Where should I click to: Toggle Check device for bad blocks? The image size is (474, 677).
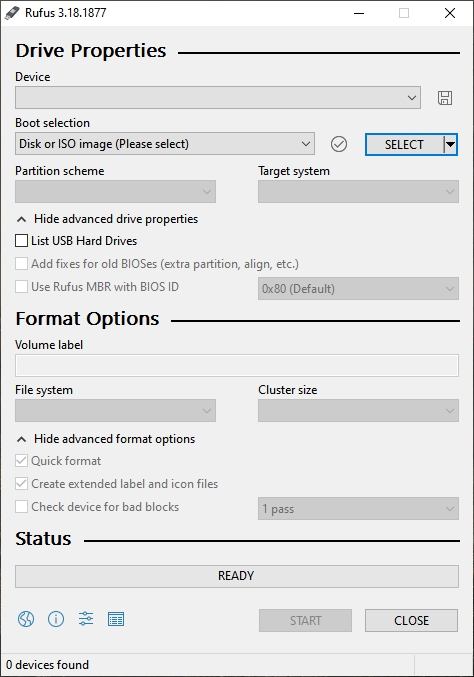[x=21, y=506]
